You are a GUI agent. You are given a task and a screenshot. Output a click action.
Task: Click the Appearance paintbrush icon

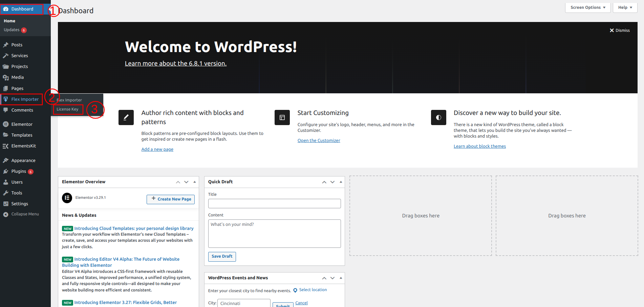(6, 161)
